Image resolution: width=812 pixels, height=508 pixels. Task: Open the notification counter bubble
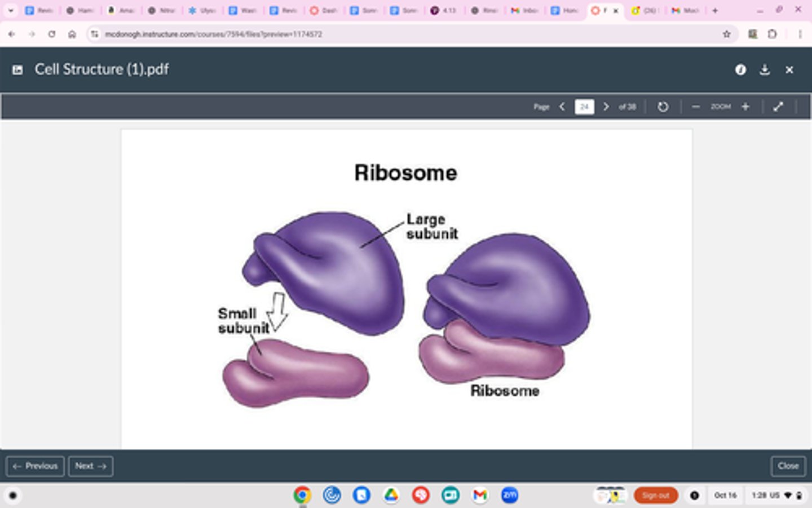[694, 495]
